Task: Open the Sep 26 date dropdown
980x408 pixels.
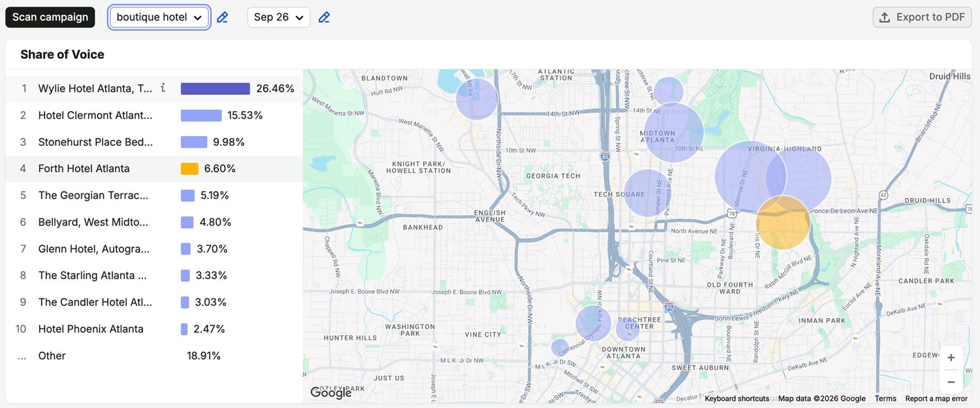Action: pos(279,17)
